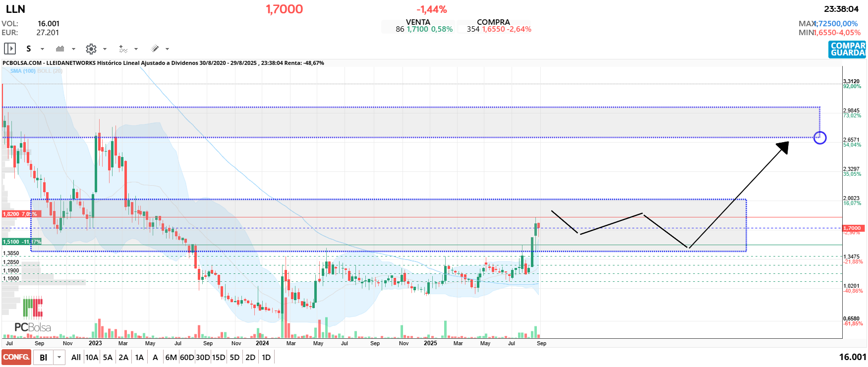Click the ask price 1,7100

tap(417, 29)
